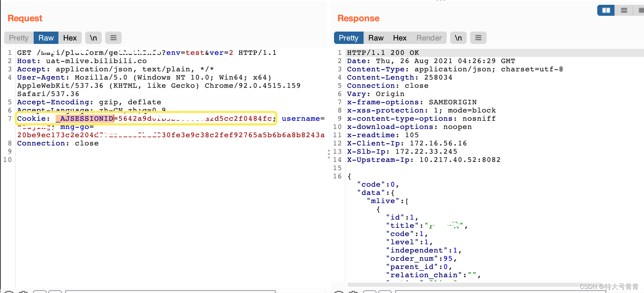Click the "independent":1 JSON field
Image resolution: width=644 pixels, height=293 pixels.
pos(424,250)
